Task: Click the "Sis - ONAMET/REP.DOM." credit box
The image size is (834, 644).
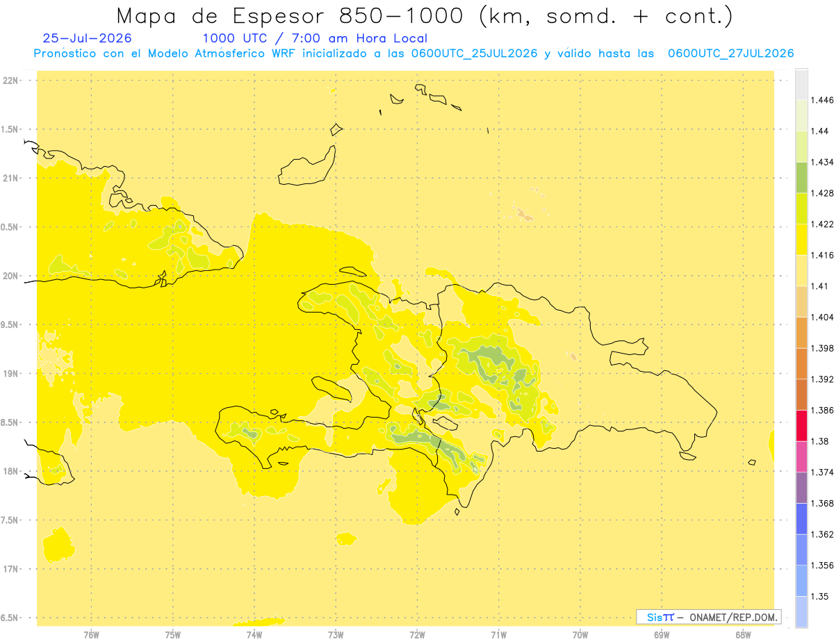Action: click(x=709, y=617)
